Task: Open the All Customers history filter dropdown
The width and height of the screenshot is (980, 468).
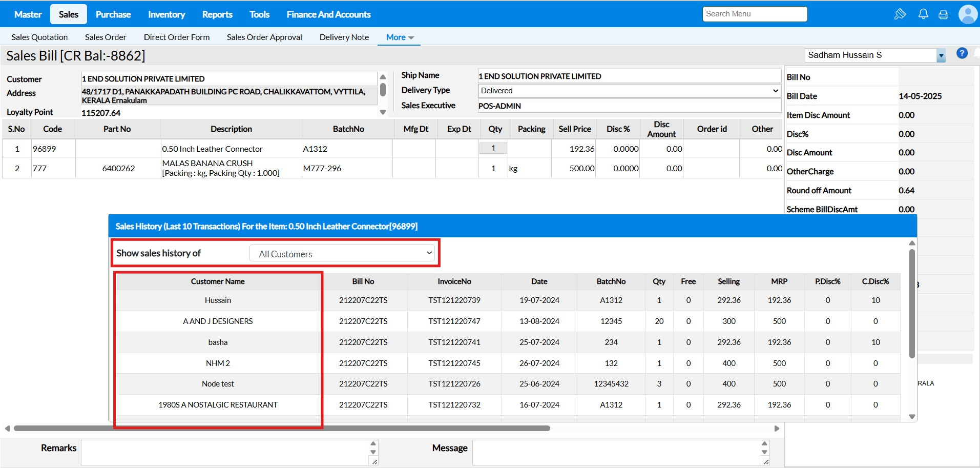Action: [x=343, y=254]
